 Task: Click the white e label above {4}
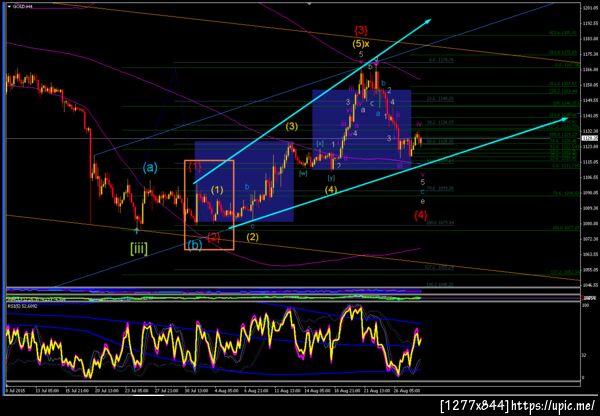(422, 201)
